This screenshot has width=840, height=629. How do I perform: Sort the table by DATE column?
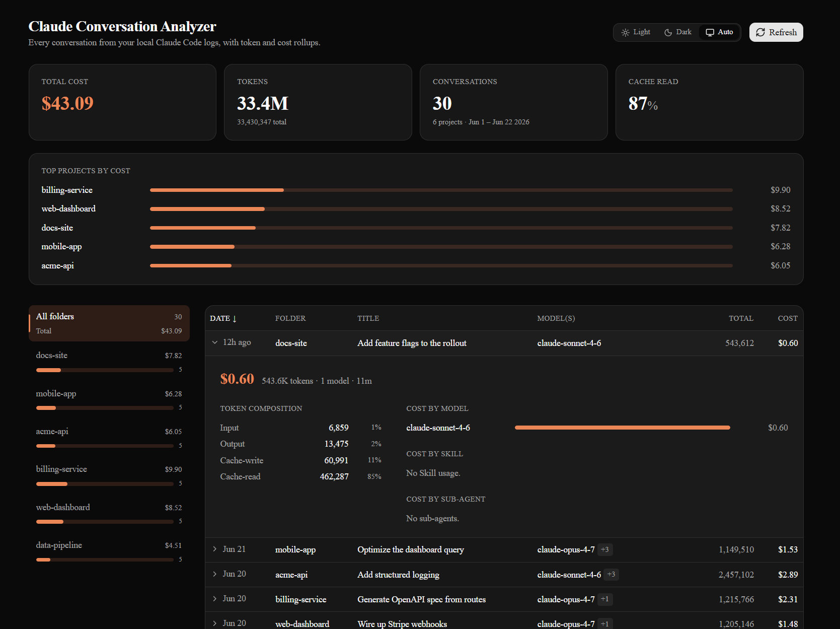[x=223, y=318]
